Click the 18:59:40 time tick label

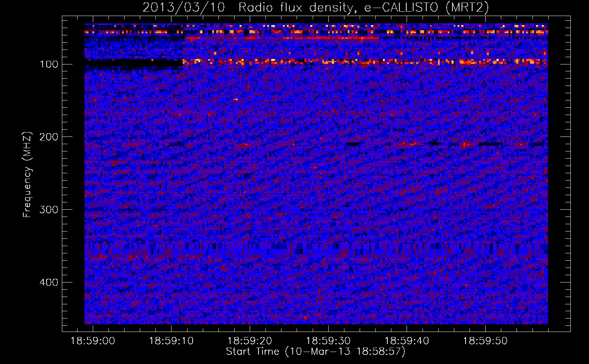point(407,341)
